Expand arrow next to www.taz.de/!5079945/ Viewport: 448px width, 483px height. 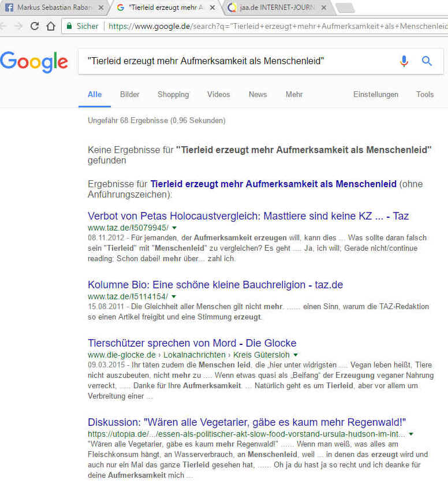(174, 228)
